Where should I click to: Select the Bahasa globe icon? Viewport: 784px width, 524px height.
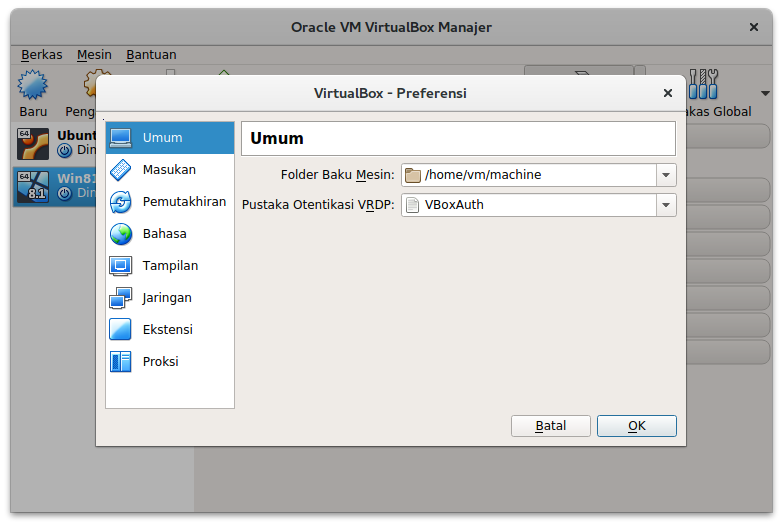[x=120, y=234]
